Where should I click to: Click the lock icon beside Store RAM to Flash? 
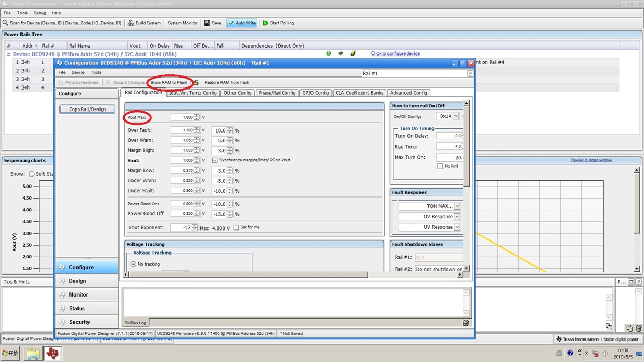pyautogui.click(x=196, y=82)
